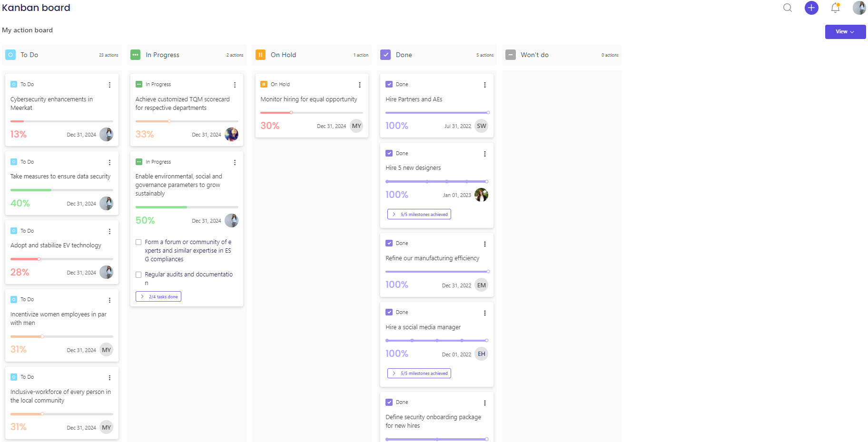Open the 'Hire a social media manager' card

pyautogui.click(x=423, y=327)
